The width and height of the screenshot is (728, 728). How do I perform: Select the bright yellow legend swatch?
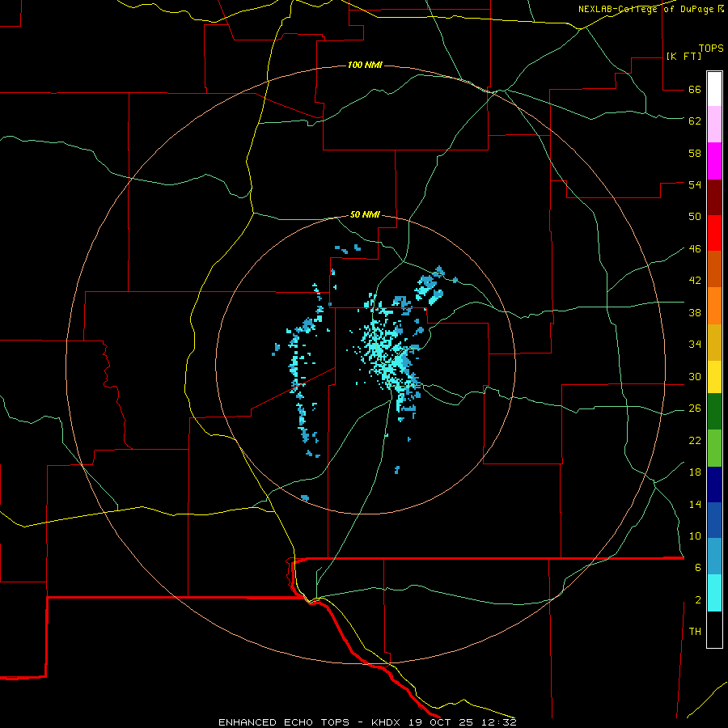pyautogui.click(x=714, y=377)
